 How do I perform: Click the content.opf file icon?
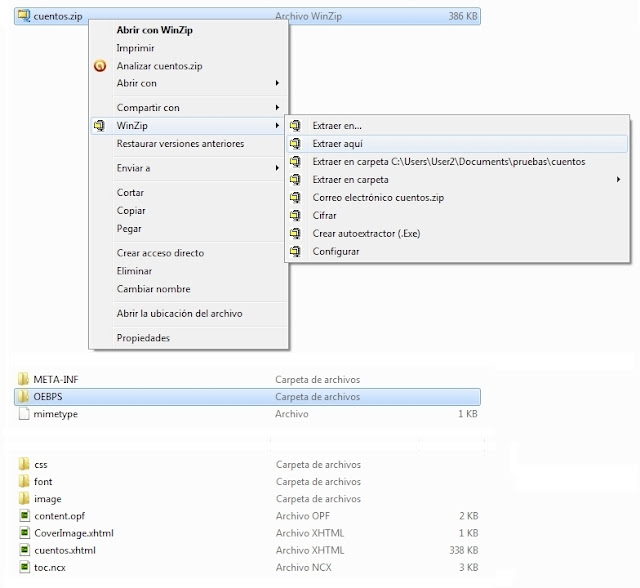(24, 516)
